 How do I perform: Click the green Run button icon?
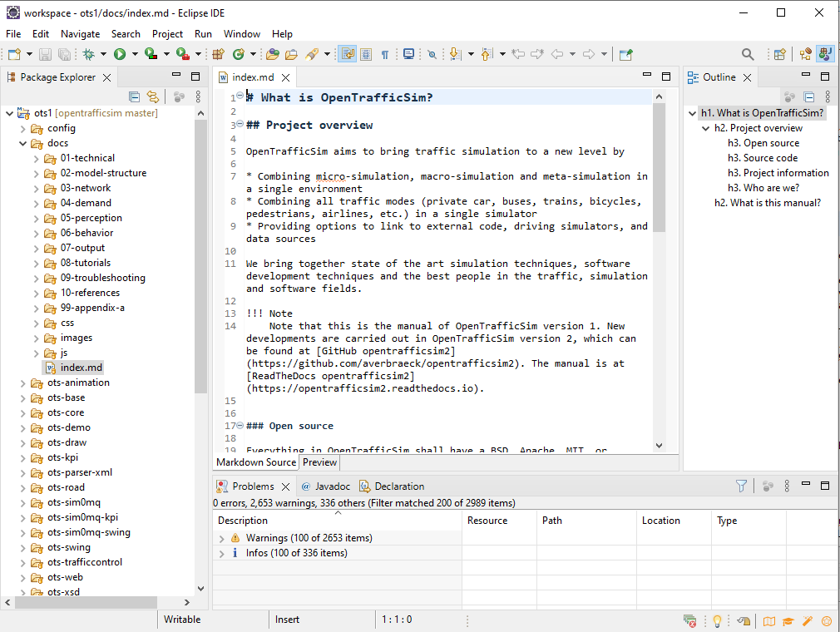[x=120, y=54]
